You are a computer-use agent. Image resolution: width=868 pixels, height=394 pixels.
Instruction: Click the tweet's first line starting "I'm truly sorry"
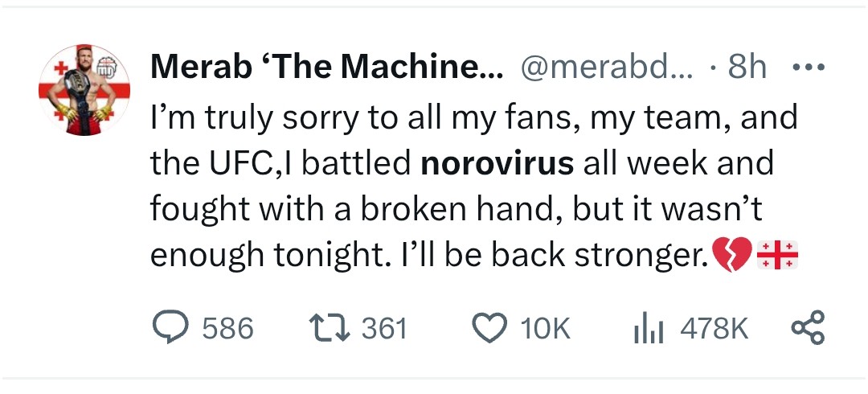(473, 118)
